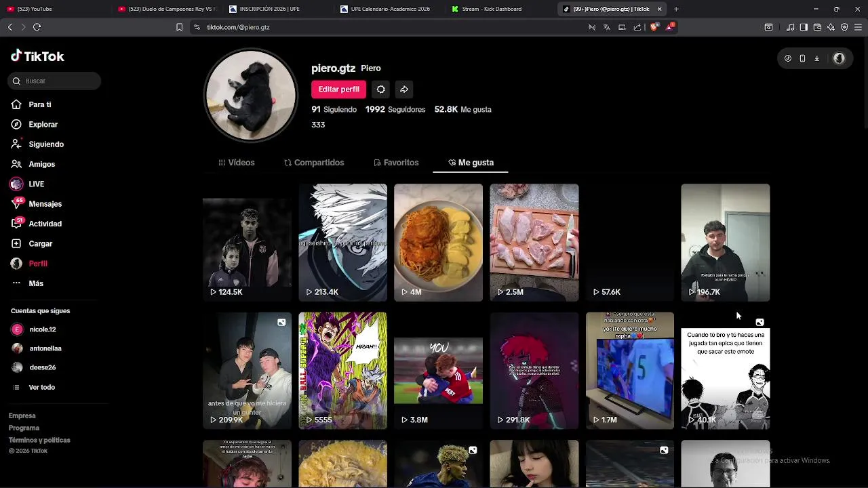Viewport: 868px width, 488px height.
Task: Click the share profile arrow icon
Action: [404, 89]
